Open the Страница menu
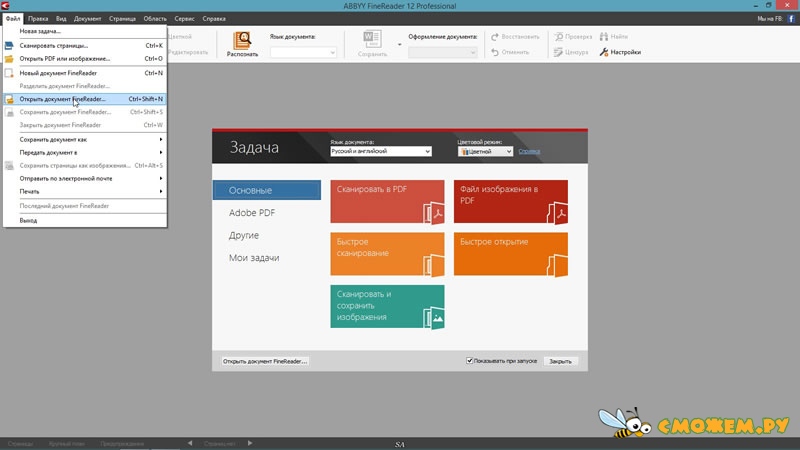 [122, 19]
